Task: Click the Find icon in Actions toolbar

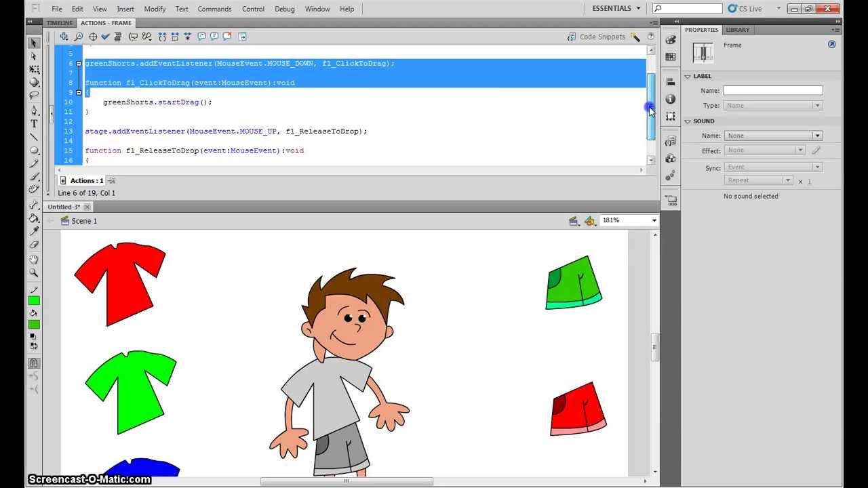Action: point(78,37)
